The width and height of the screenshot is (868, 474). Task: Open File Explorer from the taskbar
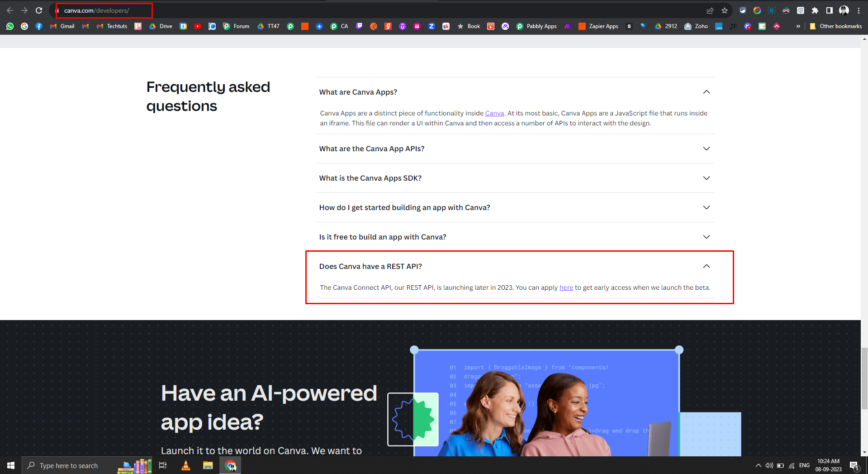208,465
